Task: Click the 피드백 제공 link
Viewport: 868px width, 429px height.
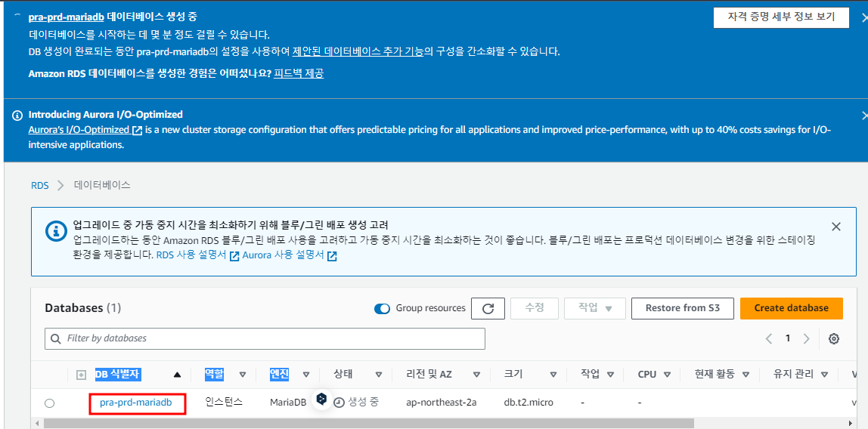Action: [299, 73]
